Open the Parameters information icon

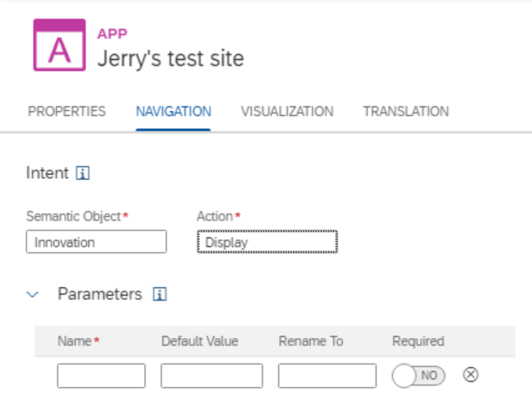[160, 294]
